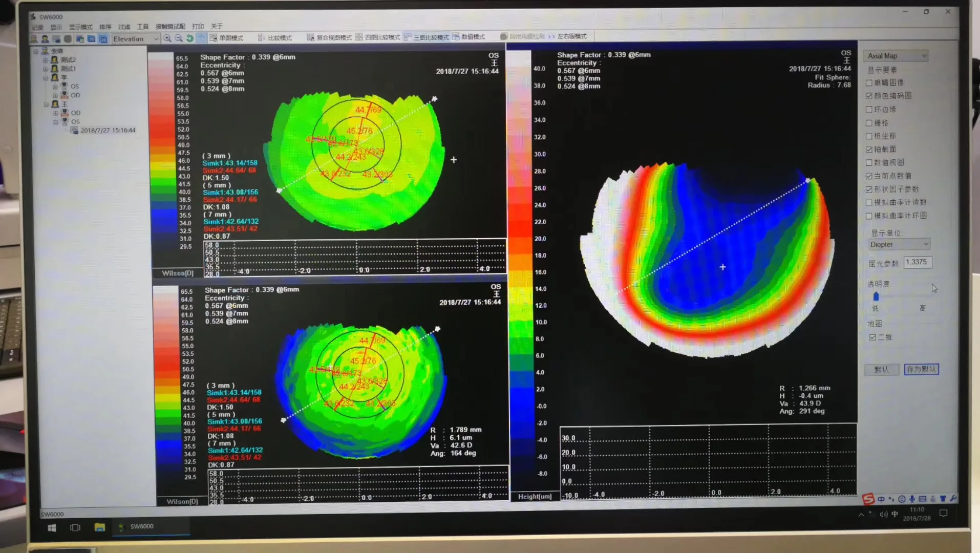Click the 默认 default button
Screen dimensions: 980x553
(882, 369)
